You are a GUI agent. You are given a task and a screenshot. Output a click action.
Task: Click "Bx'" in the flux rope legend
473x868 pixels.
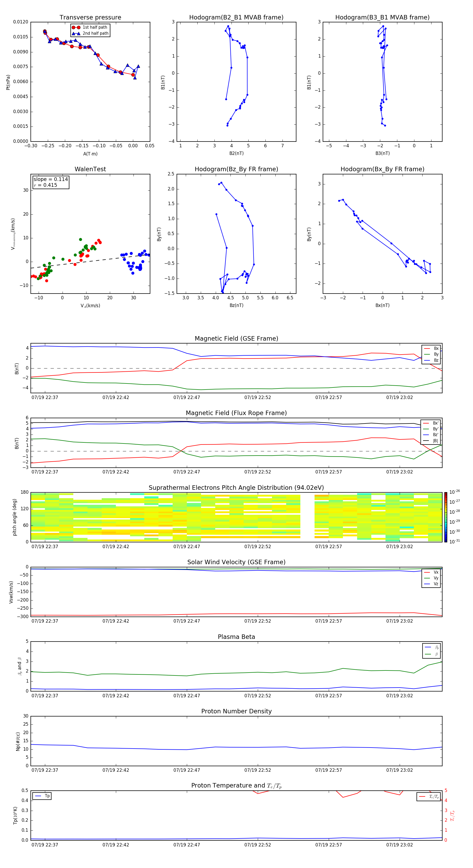[x=431, y=423]
